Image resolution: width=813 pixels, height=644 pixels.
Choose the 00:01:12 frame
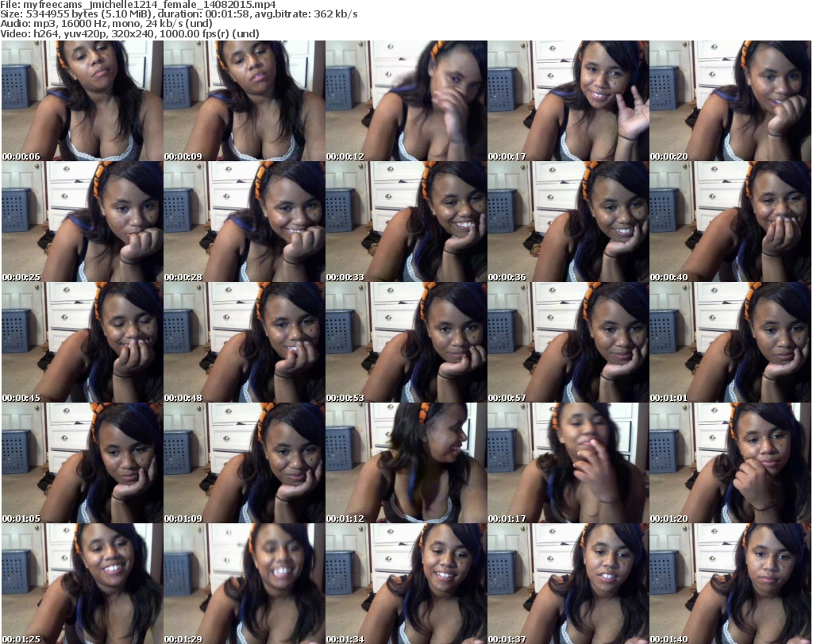pos(406,463)
